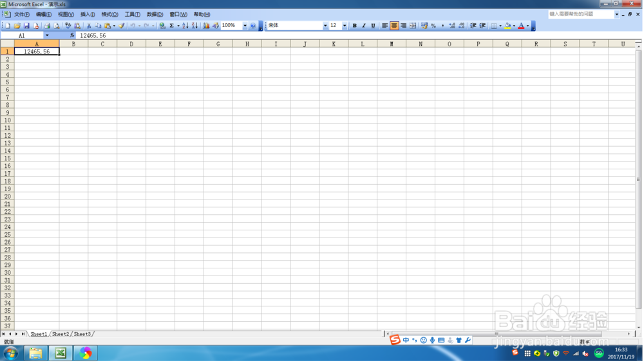Apply percent style to cell
The height and width of the screenshot is (363, 644).
(433, 26)
